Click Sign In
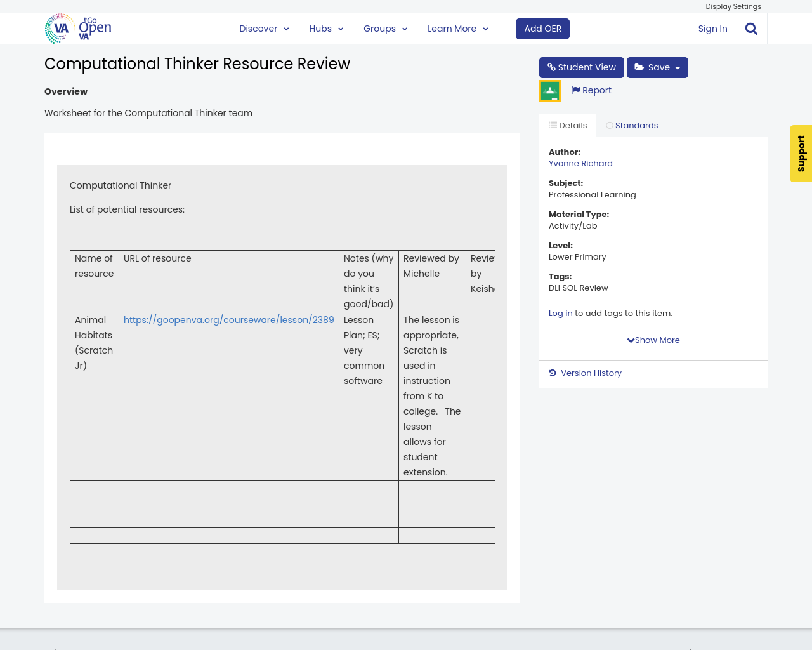Screen dimensions: 812x650 coord(712,29)
